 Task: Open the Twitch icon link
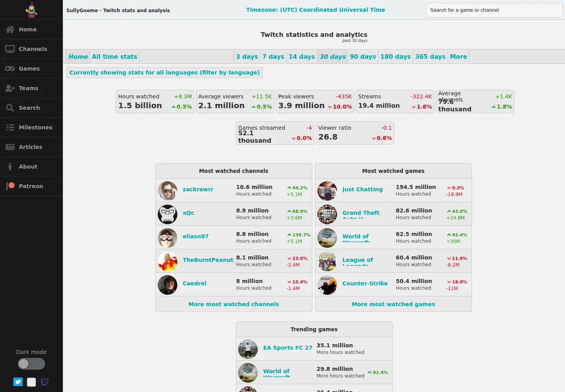[45, 382]
